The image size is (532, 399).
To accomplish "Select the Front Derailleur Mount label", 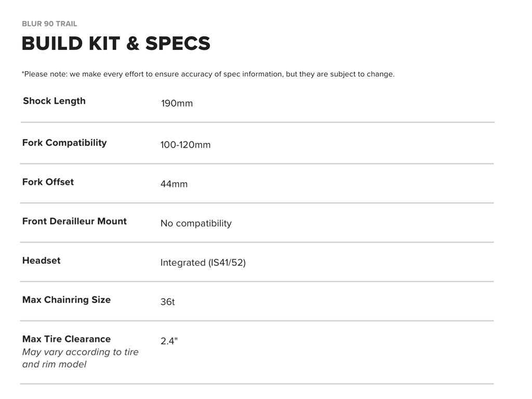I will click(74, 221).
